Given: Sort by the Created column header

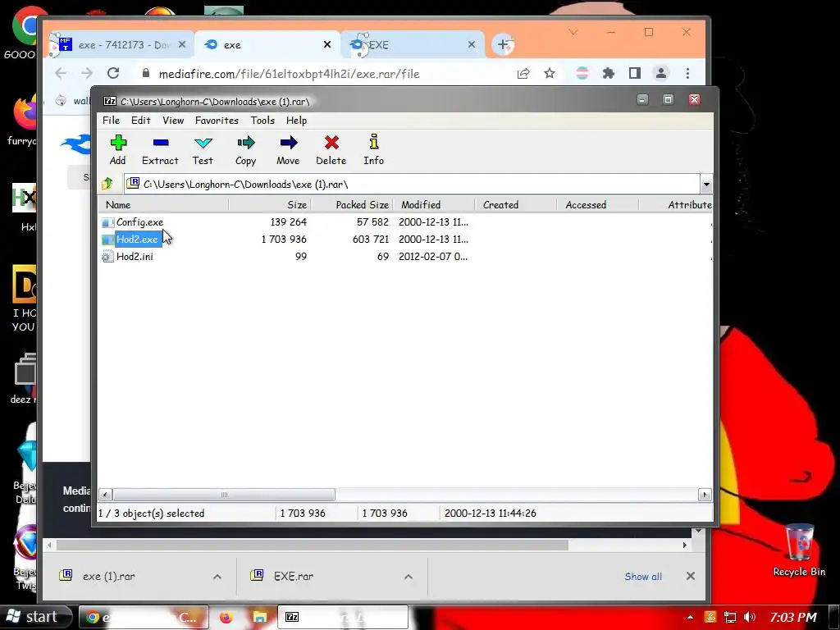Looking at the screenshot, I should coord(515,204).
